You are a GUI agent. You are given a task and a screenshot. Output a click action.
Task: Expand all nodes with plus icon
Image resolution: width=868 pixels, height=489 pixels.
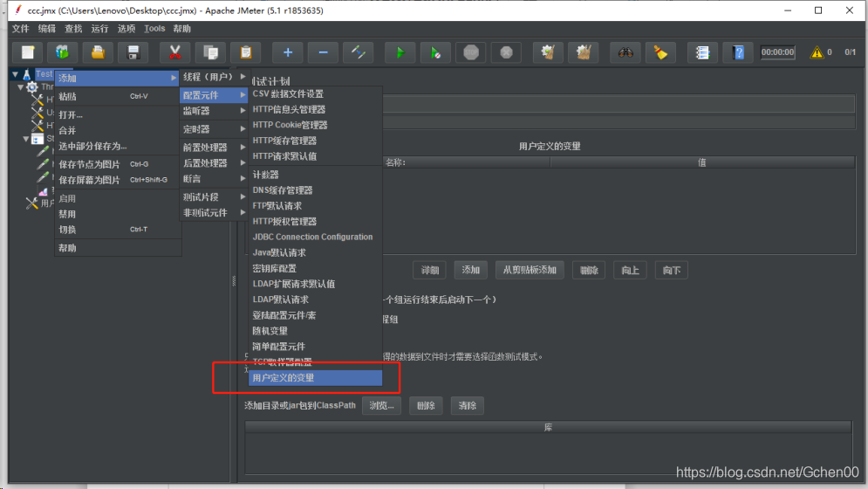(288, 52)
